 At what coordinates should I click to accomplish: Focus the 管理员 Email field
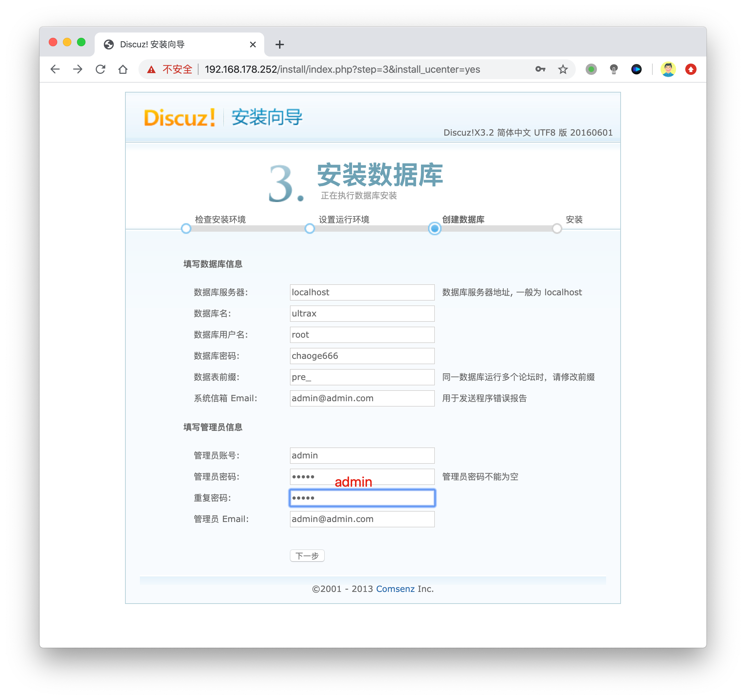click(x=362, y=519)
